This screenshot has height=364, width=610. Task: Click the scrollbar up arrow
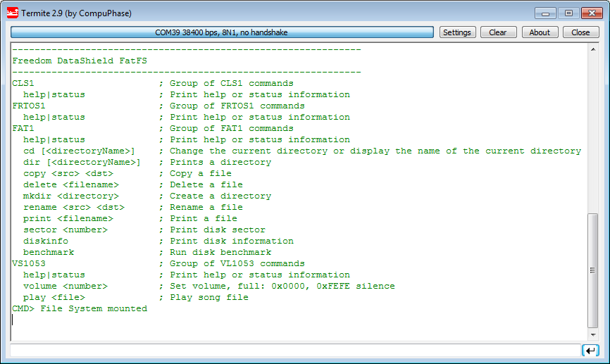[593, 49]
